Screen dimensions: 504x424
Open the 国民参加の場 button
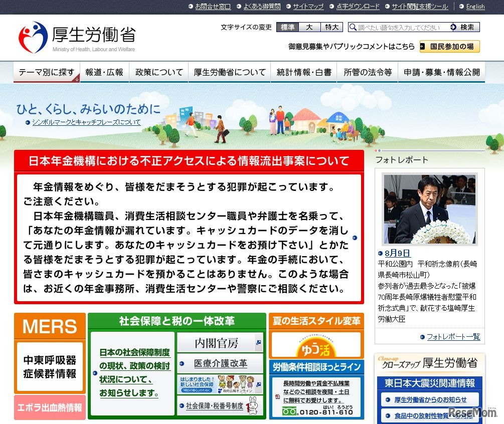pos(450,47)
